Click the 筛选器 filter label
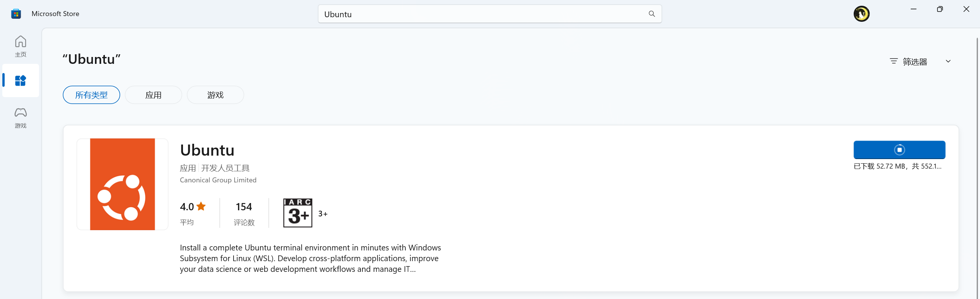The width and height of the screenshot is (980, 299). tap(915, 62)
